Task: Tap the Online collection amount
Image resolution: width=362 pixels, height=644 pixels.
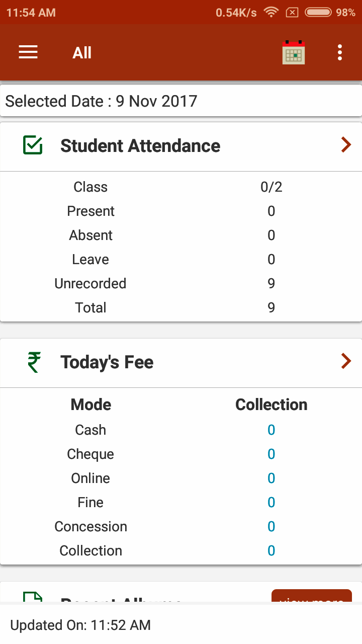Action: tap(271, 478)
